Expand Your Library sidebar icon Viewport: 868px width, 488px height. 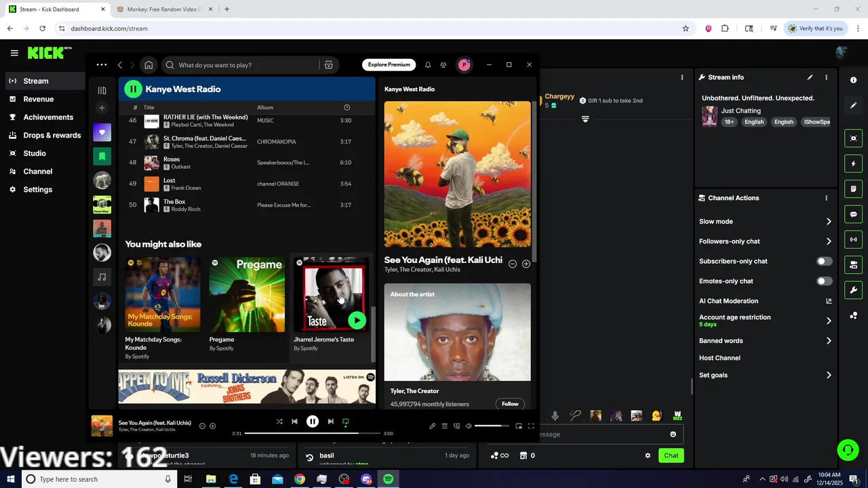(x=102, y=90)
